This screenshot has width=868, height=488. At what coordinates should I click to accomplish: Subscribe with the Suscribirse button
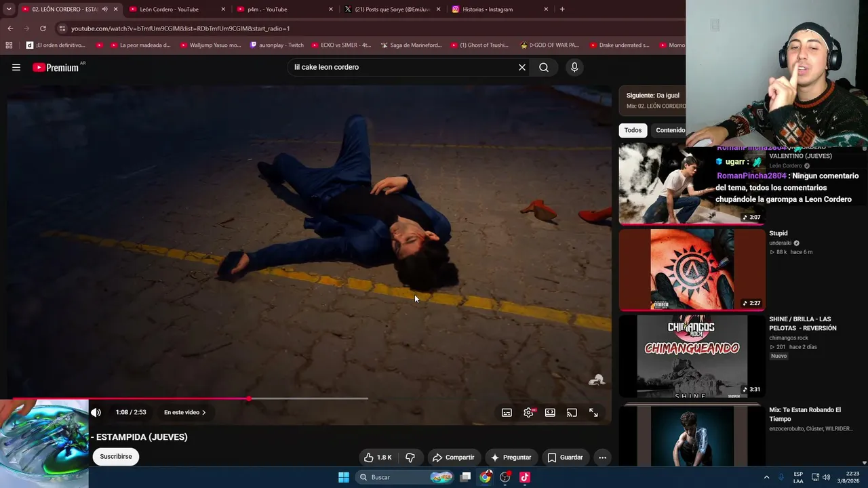[x=116, y=456]
